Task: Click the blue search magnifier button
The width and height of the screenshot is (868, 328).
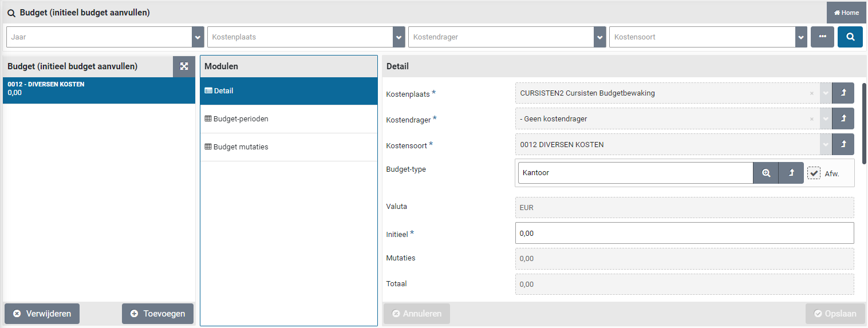Action: pos(850,37)
